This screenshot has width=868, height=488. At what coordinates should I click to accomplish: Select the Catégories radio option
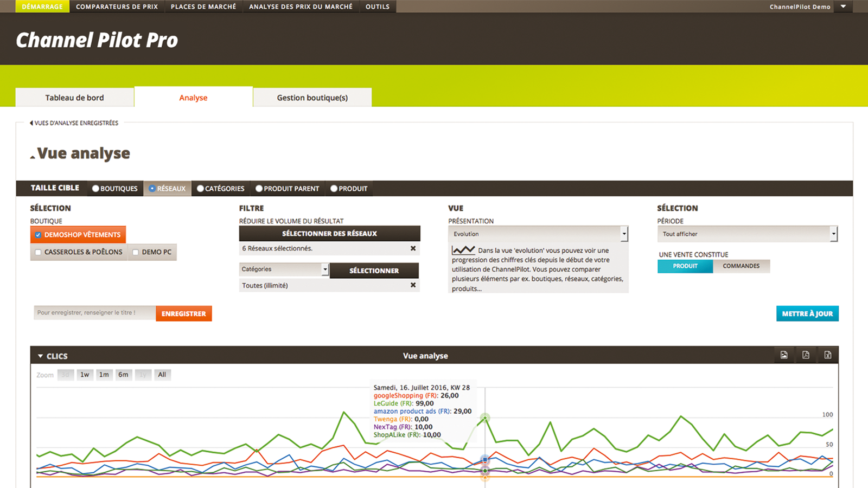coord(200,189)
